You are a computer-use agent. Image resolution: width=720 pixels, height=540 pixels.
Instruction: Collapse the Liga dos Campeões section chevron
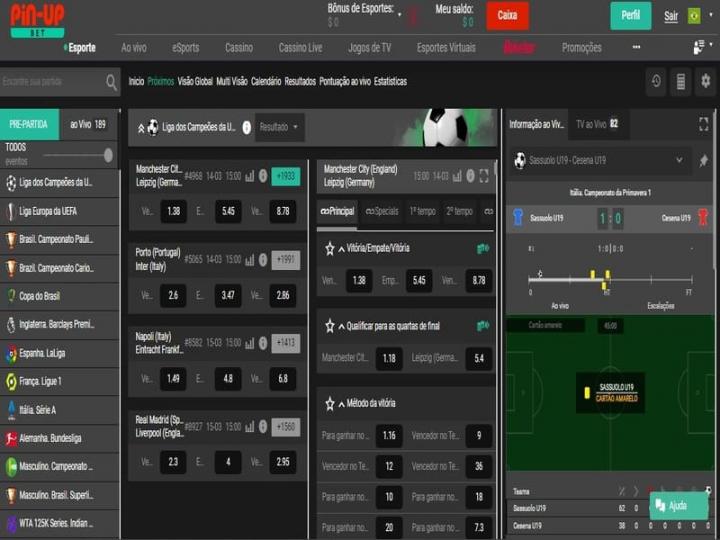pyautogui.click(x=141, y=129)
